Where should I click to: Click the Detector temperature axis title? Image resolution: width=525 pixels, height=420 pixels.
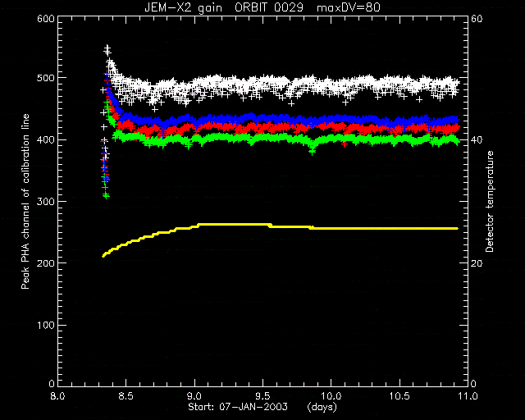point(490,202)
